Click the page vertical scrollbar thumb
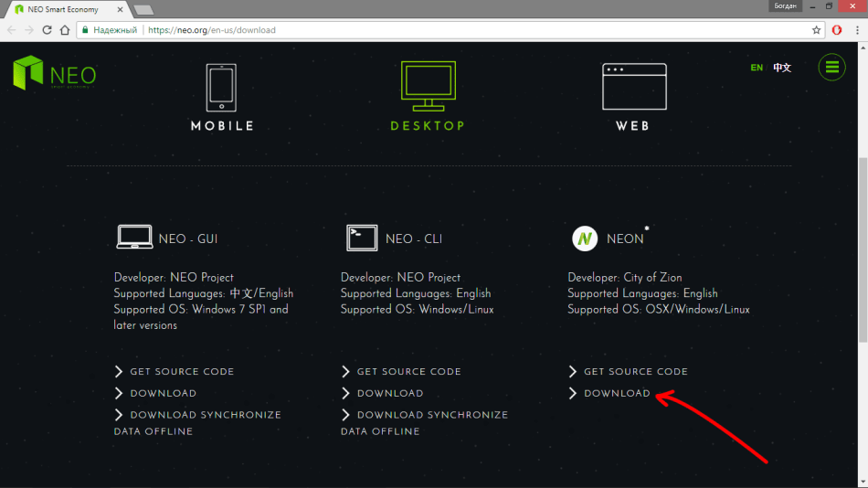 click(863, 250)
